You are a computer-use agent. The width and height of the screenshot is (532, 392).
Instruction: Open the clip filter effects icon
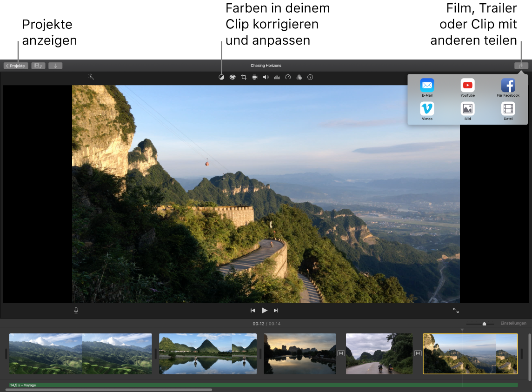coord(299,77)
